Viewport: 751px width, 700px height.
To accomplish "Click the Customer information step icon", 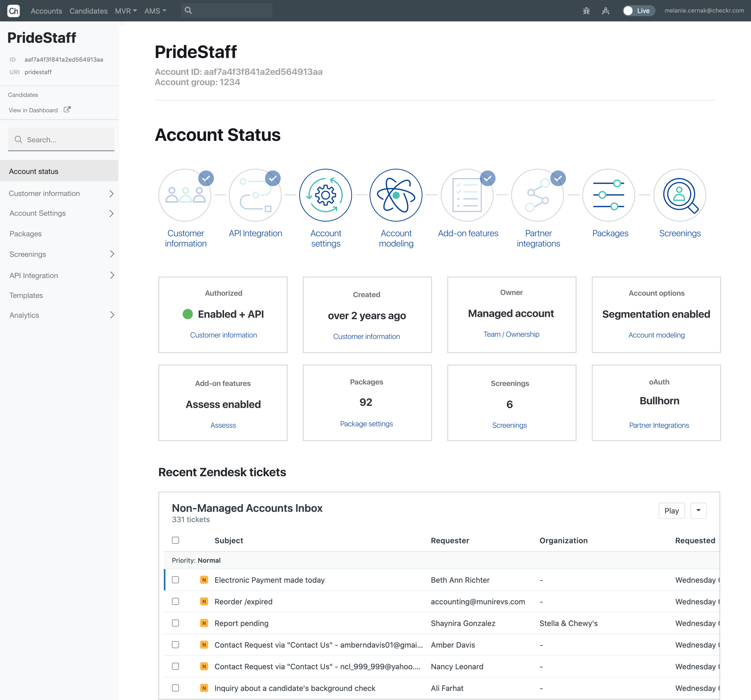I will (185, 195).
